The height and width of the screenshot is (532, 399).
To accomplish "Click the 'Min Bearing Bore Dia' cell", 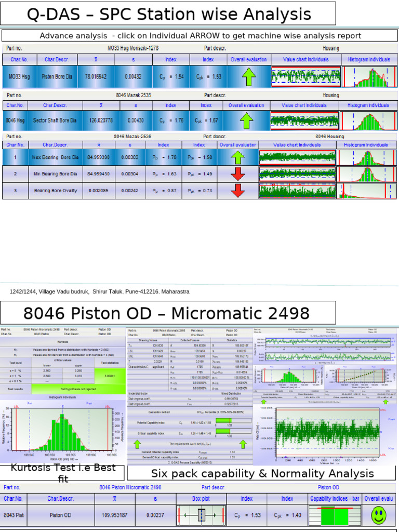I will click(55, 174).
